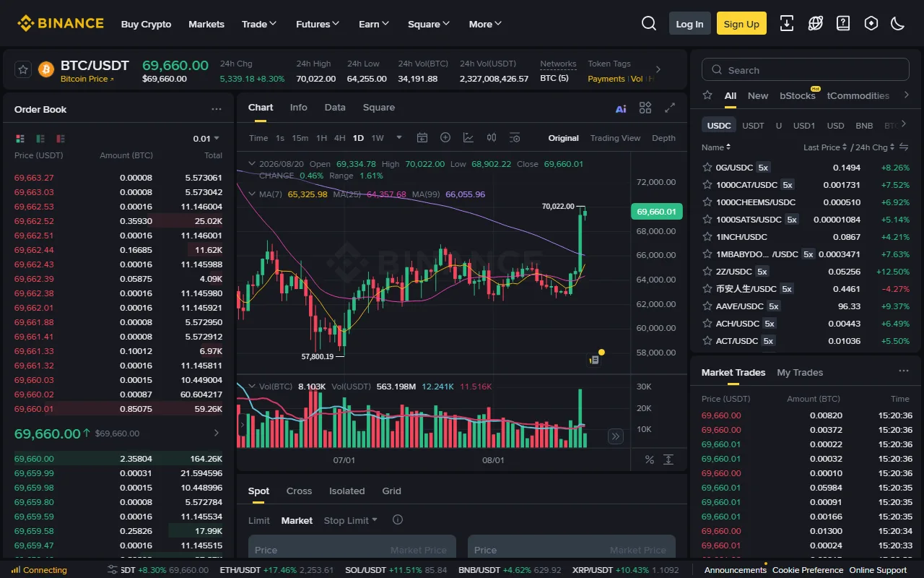Click the Binance logo
Image resolution: width=924 pixels, height=578 pixels.
click(x=61, y=24)
